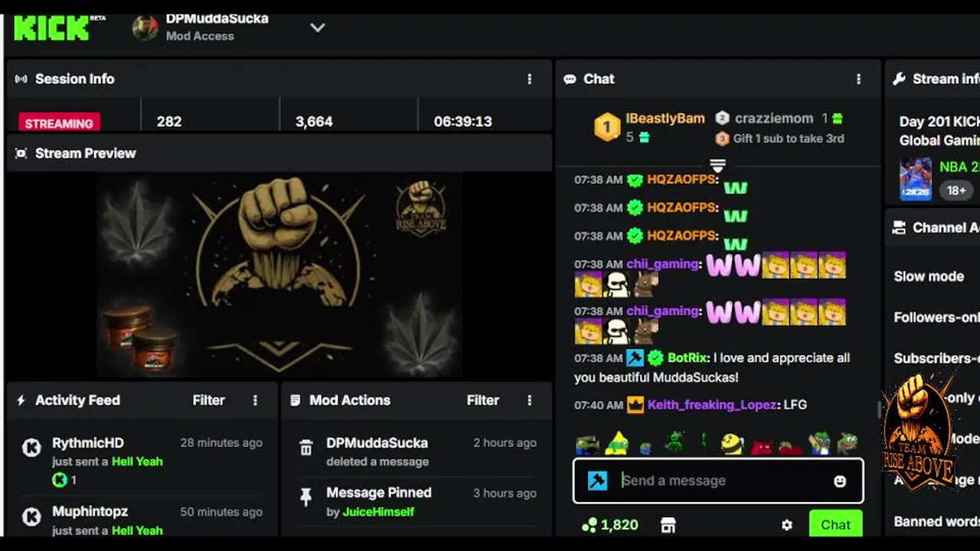Expand the DPMuddaSucka channel dropdown chevron

pyautogui.click(x=318, y=28)
